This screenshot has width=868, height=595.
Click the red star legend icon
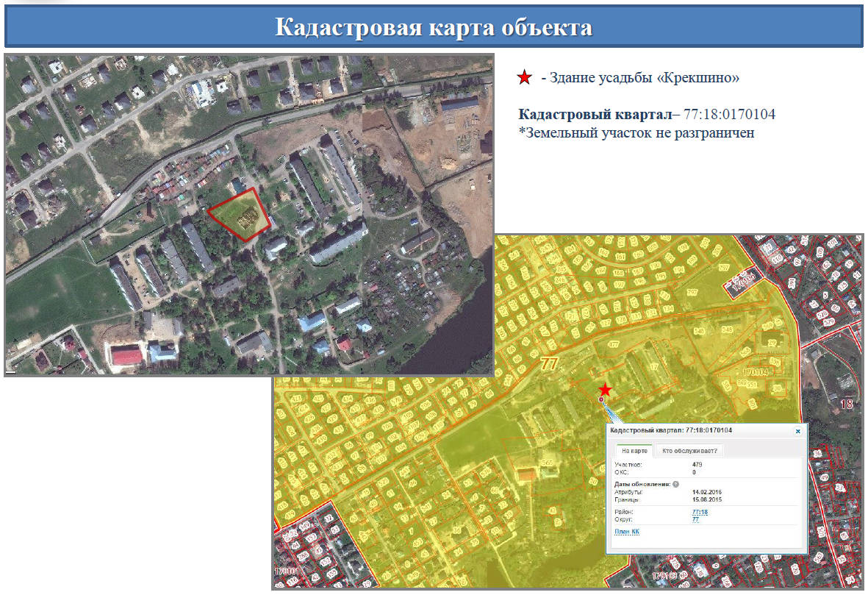524,78
